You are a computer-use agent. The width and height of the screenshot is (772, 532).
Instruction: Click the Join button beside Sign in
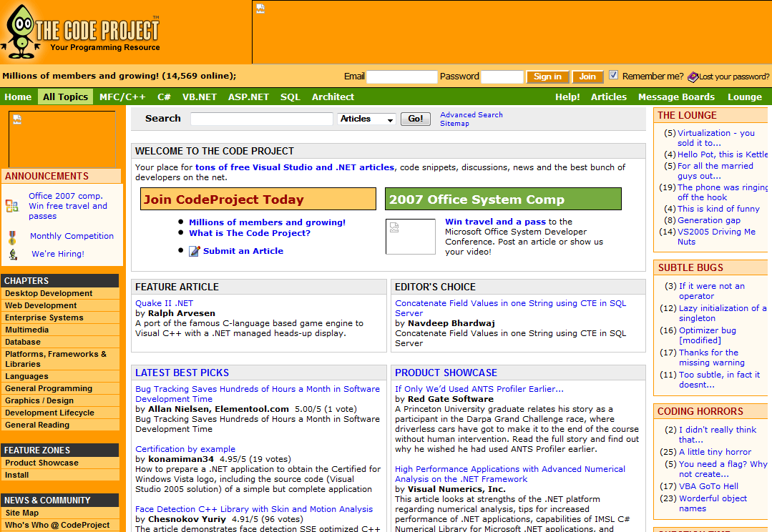pos(587,77)
